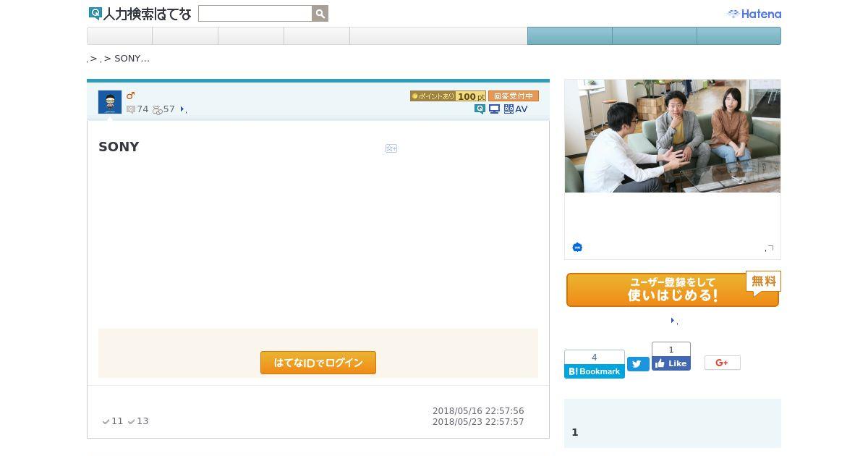The image size is (868, 456).
Task: Click the 2018/05/23 22:57:57 timestamp
Action: (478, 422)
